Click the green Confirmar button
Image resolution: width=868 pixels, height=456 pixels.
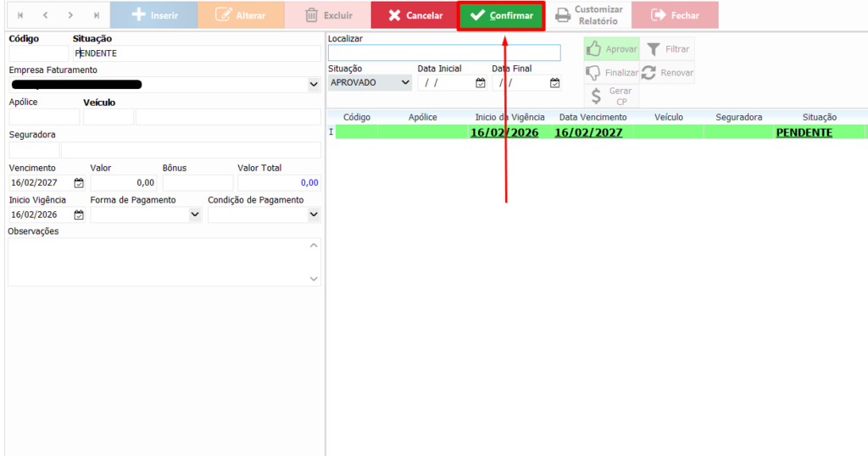point(501,15)
